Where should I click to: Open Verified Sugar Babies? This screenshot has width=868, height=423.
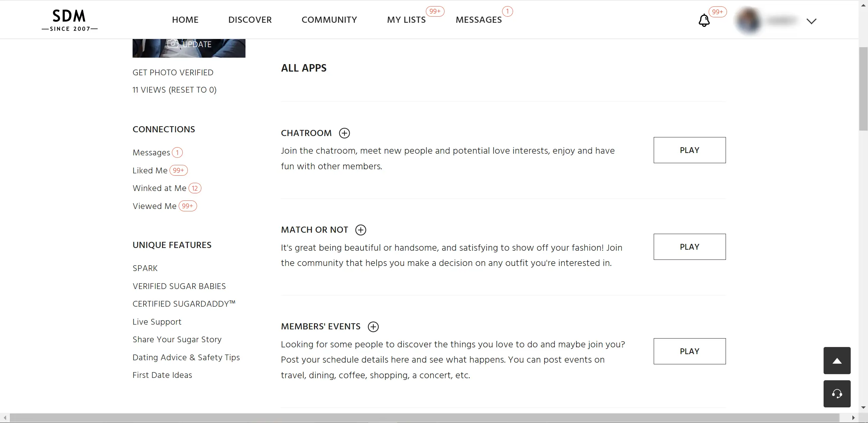tap(179, 286)
